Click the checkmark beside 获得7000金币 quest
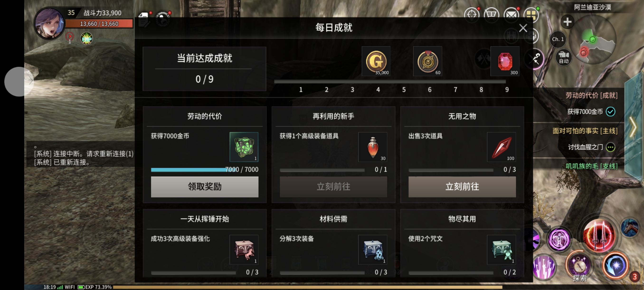This screenshot has width=644, height=290. point(610,111)
